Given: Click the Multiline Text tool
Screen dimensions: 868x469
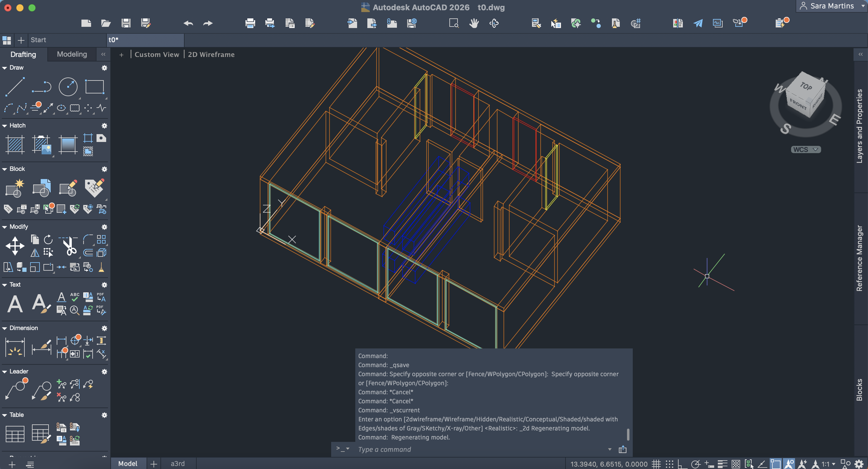Looking at the screenshot, I should coord(15,304).
